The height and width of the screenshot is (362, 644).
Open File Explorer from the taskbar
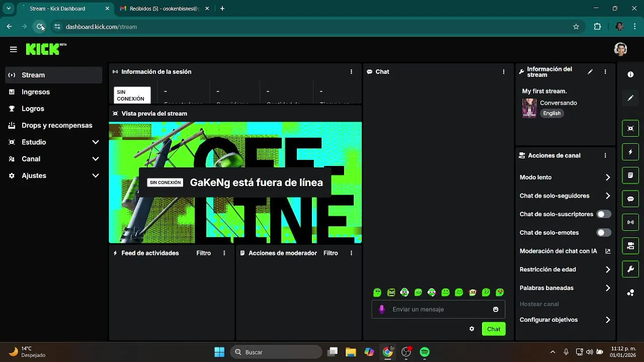click(x=351, y=352)
